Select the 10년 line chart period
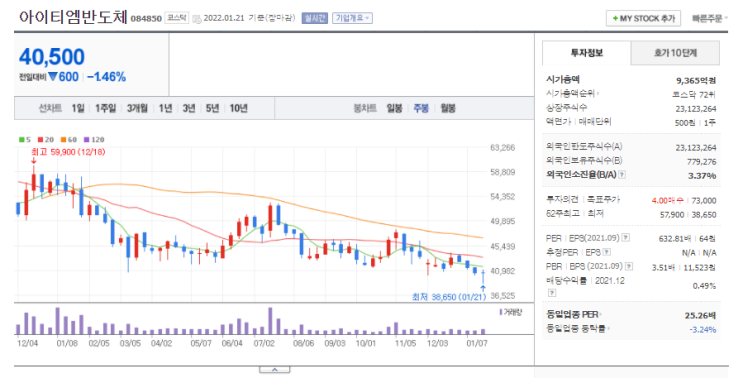This screenshot has height=378, width=743. click(x=239, y=108)
